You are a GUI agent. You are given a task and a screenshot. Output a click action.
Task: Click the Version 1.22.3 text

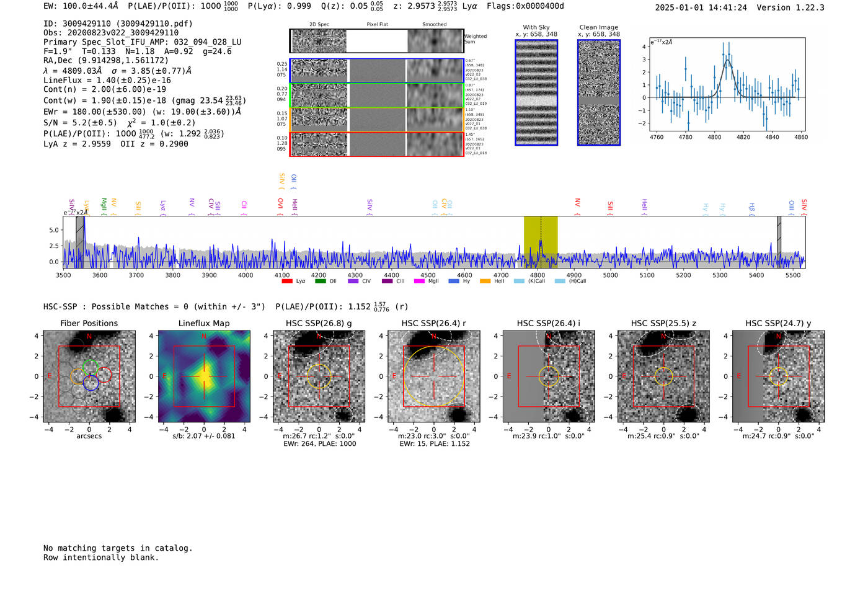tap(790, 7)
